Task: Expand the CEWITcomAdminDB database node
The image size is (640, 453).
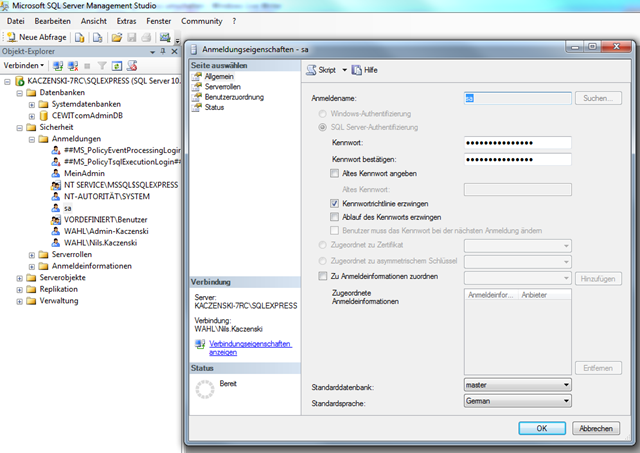Action: (x=32, y=116)
